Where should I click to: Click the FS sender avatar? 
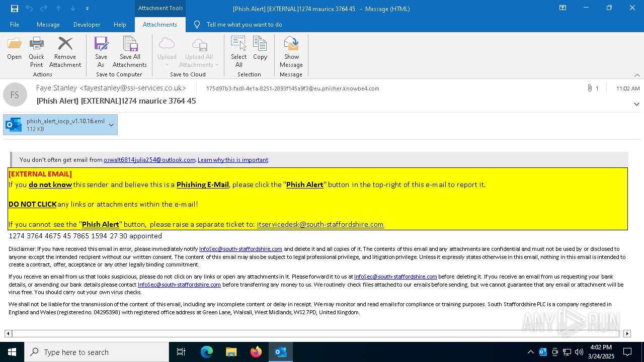pos(15,95)
